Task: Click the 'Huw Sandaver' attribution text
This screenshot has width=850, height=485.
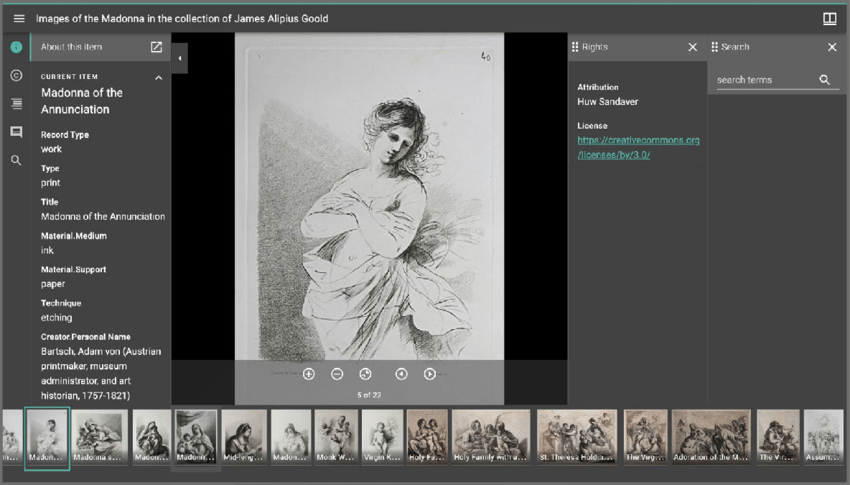Action: point(608,102)
